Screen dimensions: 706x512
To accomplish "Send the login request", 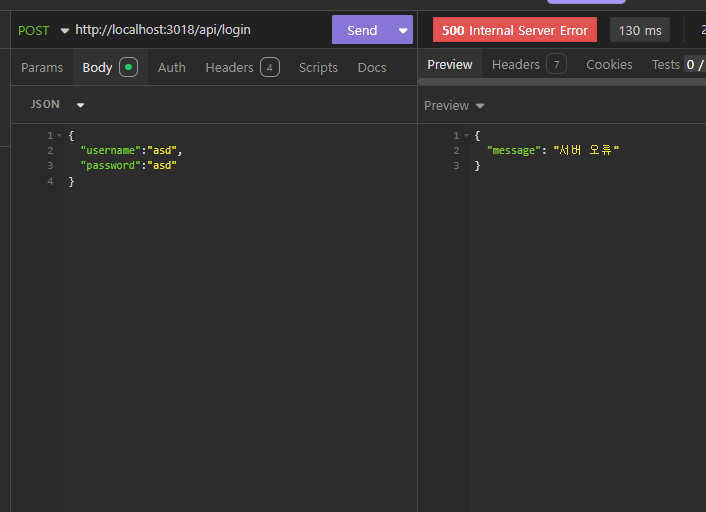I will 362,30.
